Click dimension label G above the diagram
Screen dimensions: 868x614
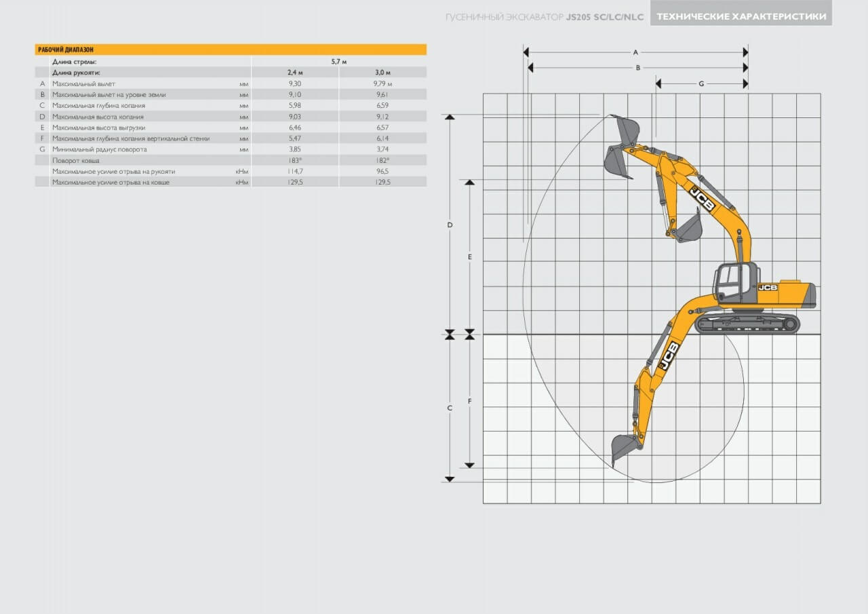701,83
